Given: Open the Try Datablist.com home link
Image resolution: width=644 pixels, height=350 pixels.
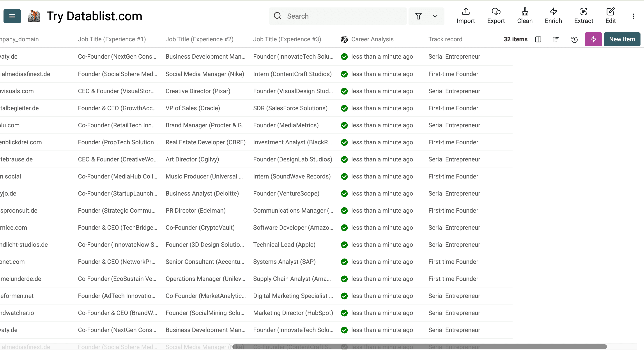Looking at the screenshot, I should tap(94, 16).
